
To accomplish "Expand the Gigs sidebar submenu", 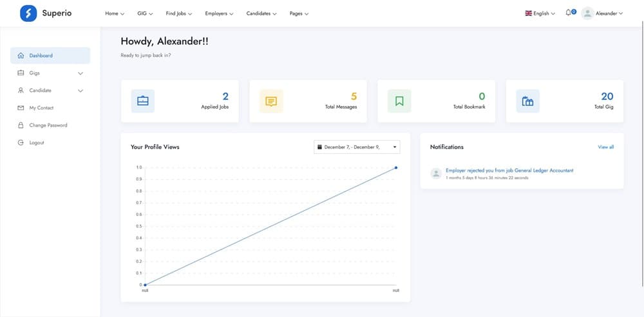I will pos(80,73).
